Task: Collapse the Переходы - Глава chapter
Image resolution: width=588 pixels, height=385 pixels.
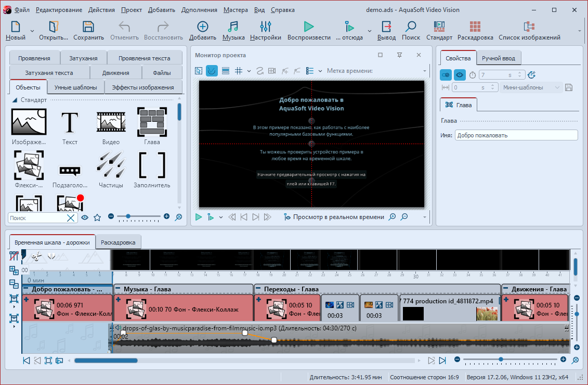Action: [x=258, y=289]
